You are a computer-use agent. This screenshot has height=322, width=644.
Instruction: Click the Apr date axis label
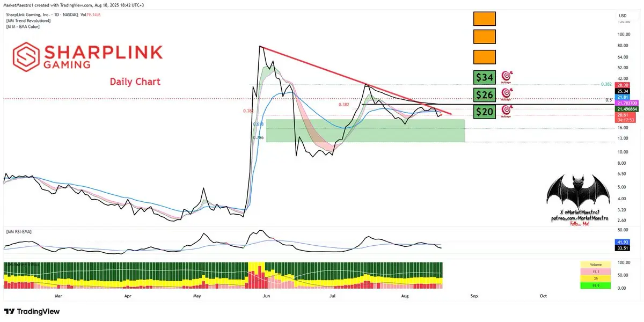[128, 296]
